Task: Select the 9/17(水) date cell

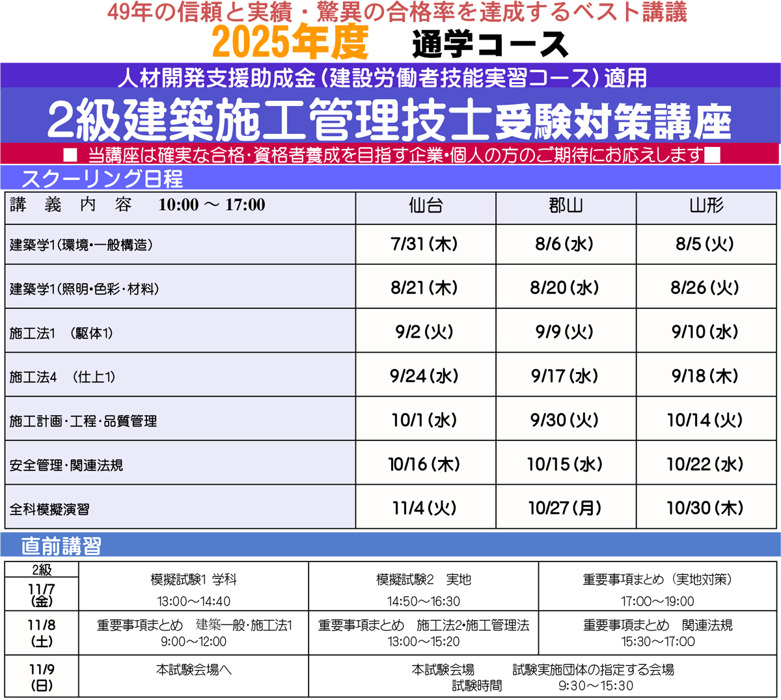Action: click(x=566, y=375)
